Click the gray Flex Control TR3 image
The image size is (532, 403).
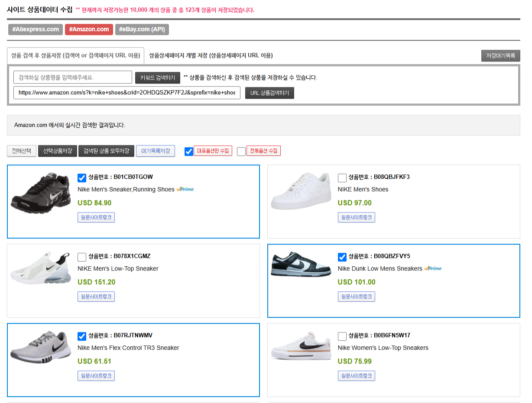[x=40, y=348]
